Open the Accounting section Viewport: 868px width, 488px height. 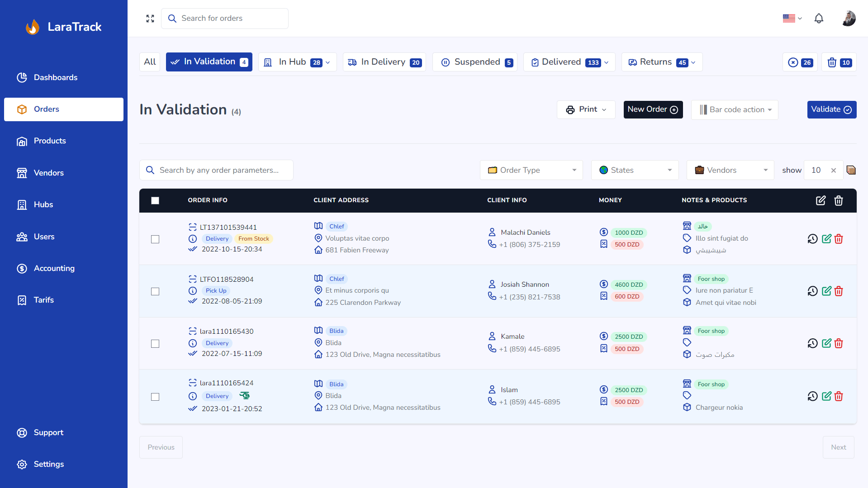tap(54, 268)
